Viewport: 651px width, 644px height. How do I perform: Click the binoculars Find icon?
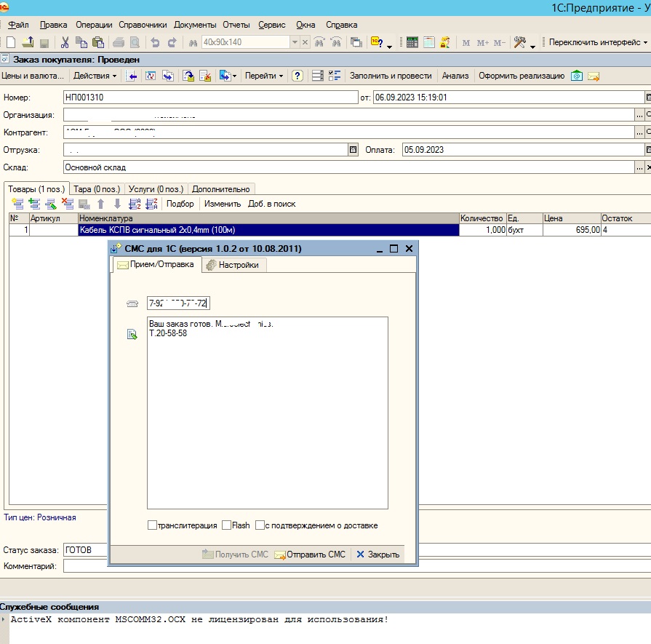193,42
